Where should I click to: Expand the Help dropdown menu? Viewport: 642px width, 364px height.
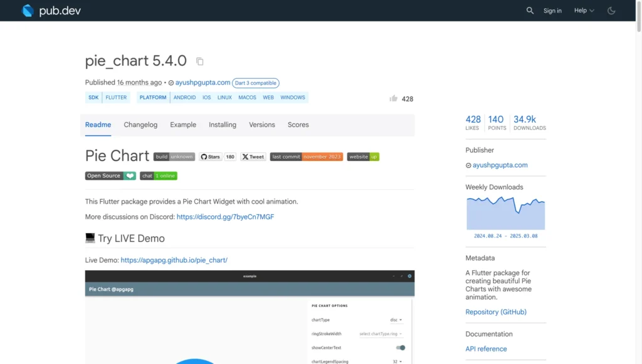point(584,11)
